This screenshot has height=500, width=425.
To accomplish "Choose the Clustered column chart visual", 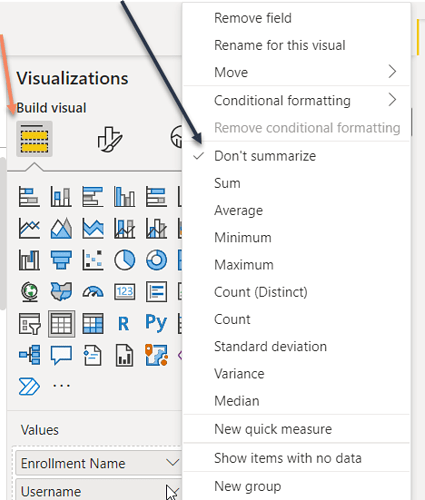I will point(124,196).
